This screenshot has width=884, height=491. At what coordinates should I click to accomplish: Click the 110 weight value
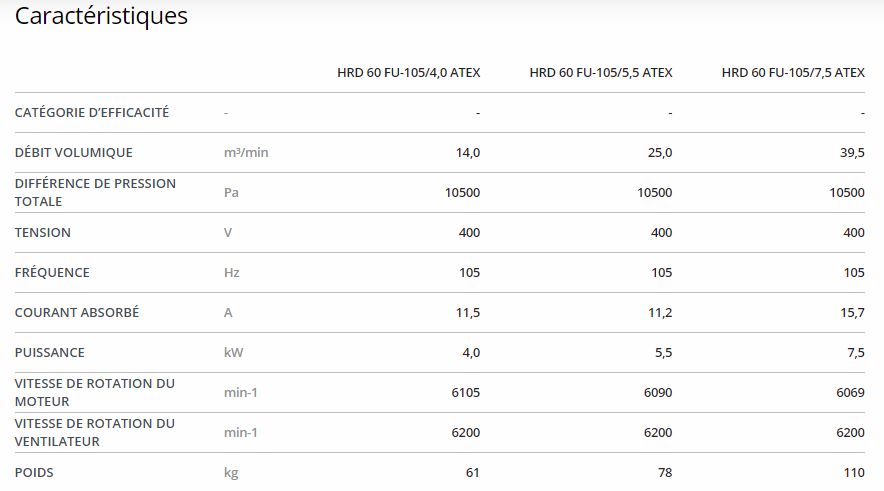[854, 472]
